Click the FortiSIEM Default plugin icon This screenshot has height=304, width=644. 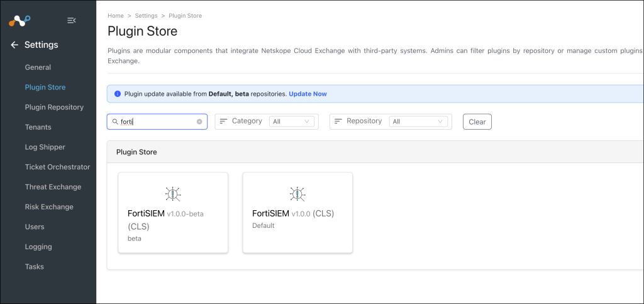(297, 194)
